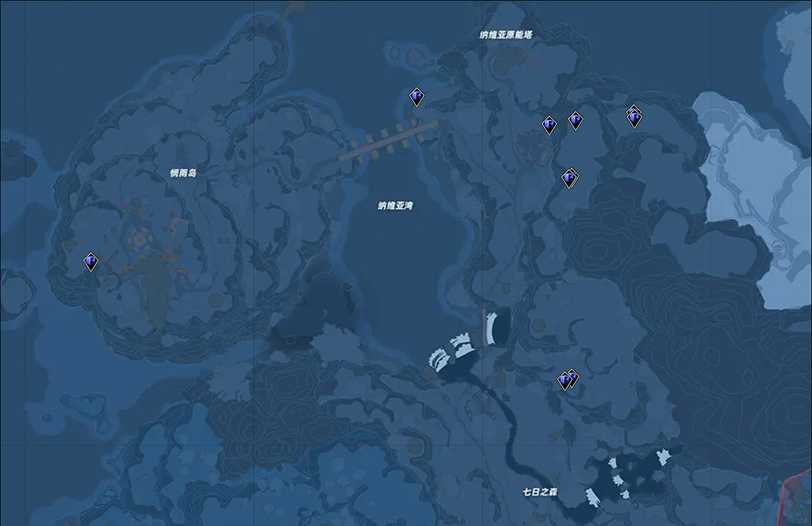Select the lone cube marker on 悯雨岛

coord(91,262)
